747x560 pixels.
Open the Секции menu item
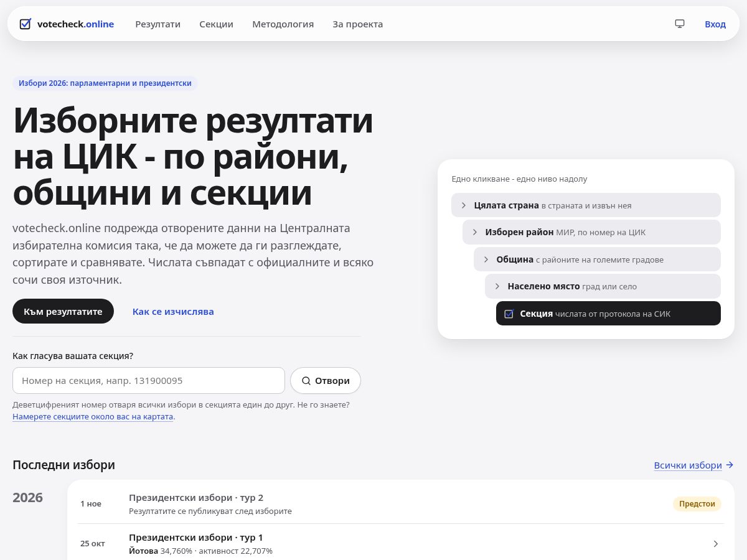[x=216, y=24]
